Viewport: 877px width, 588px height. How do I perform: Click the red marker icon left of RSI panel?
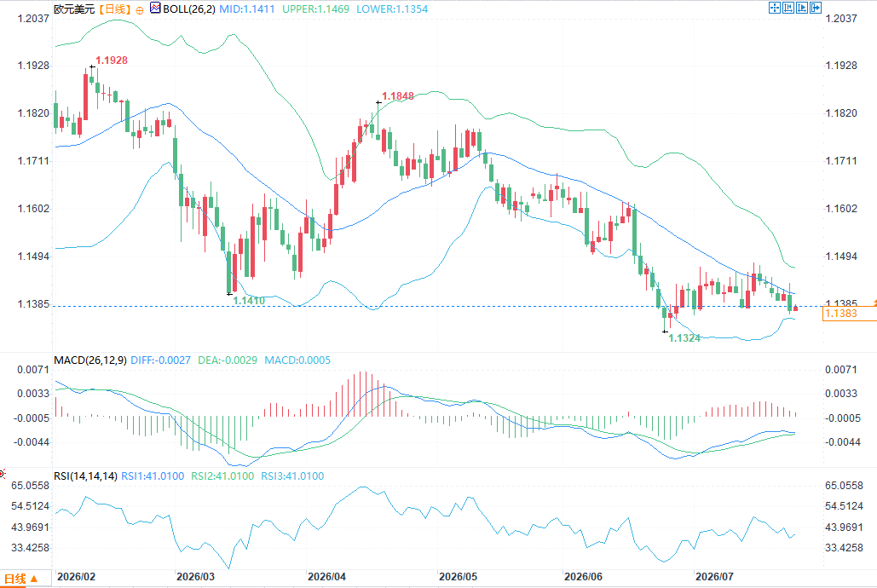coord(3,474)
